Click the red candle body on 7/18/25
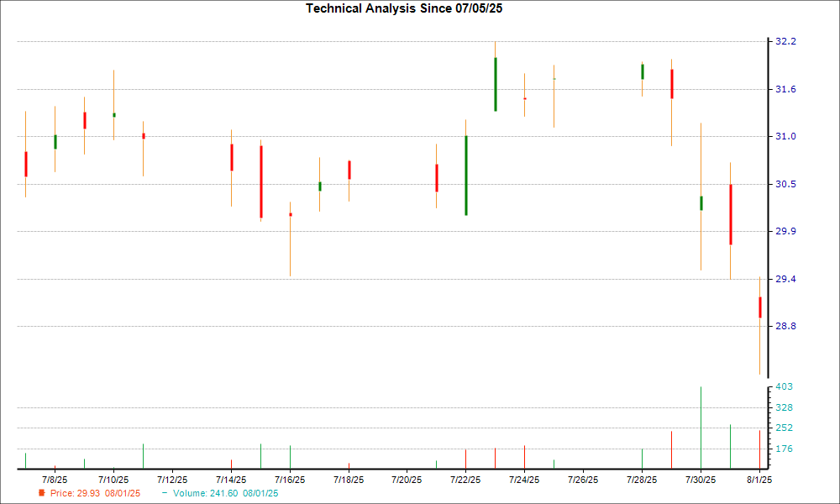840x504 pixels. click(x=349, y=170)
